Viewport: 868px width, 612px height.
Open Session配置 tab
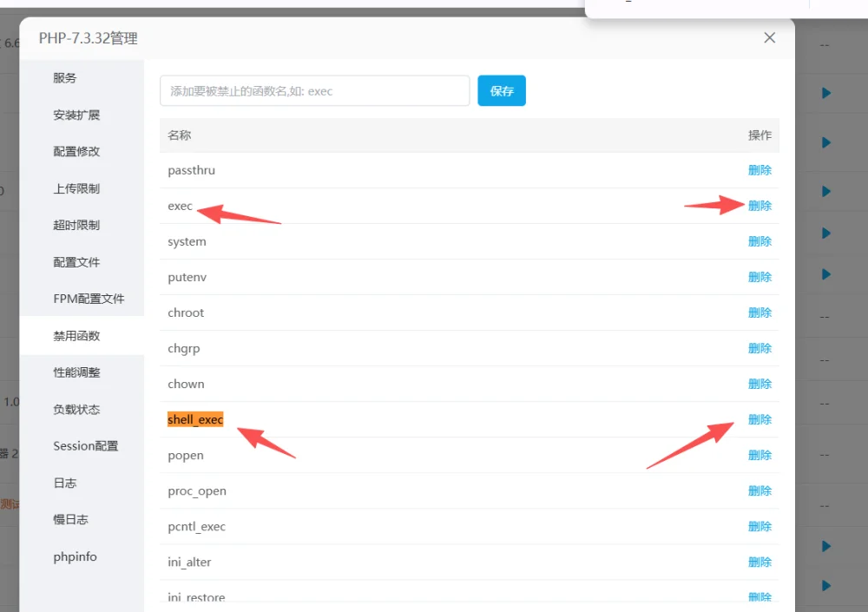click(x=86, y=446)
